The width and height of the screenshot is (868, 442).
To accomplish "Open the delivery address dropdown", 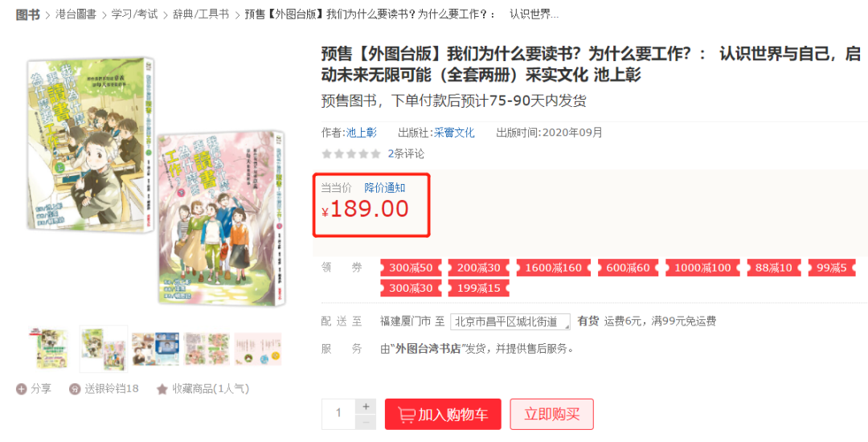I will (510, 321).
